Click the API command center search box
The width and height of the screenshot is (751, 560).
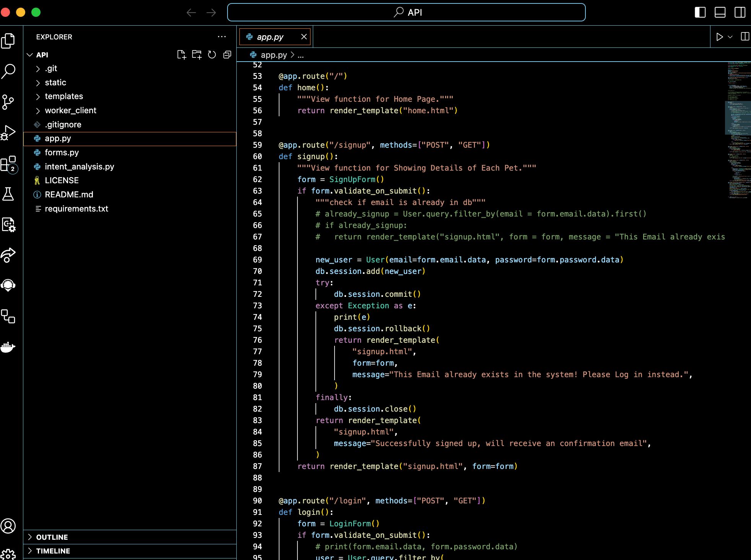406,13
